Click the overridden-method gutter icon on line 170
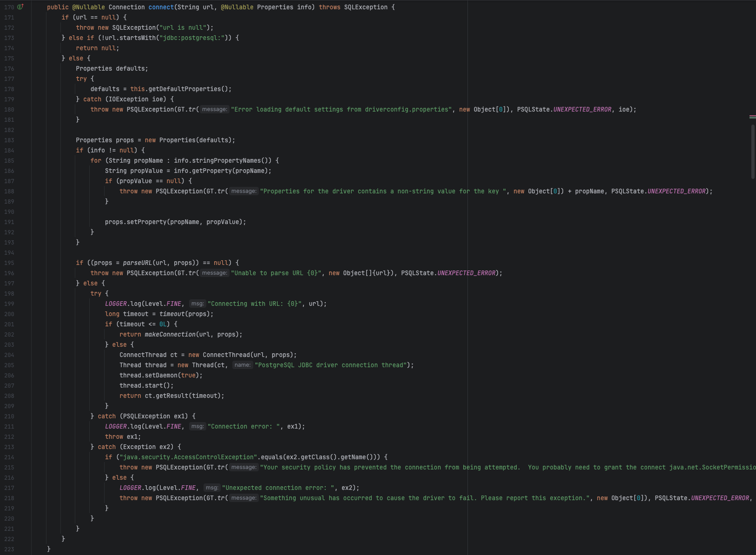 [20, 6]
